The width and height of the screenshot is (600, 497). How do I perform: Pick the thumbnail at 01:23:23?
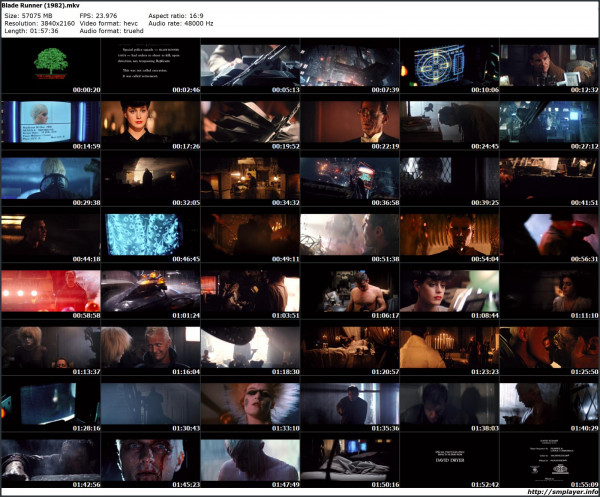pos(450,347)
